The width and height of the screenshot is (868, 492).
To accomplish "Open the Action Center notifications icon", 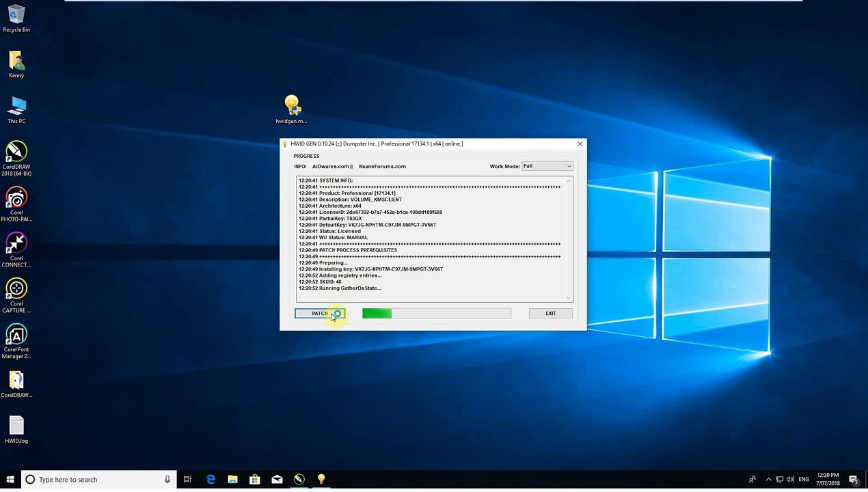I will pyautogui.click(x=854, y=480).
